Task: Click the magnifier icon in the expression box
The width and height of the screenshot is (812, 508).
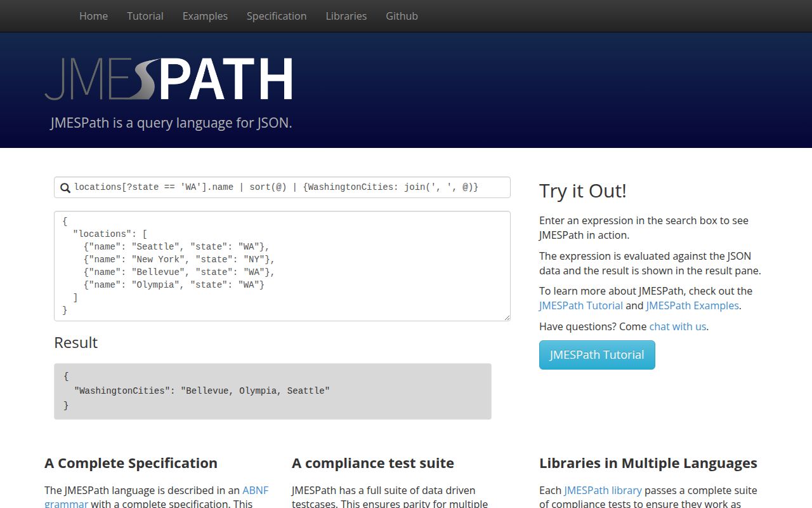Action: click(x=65, y=188)
